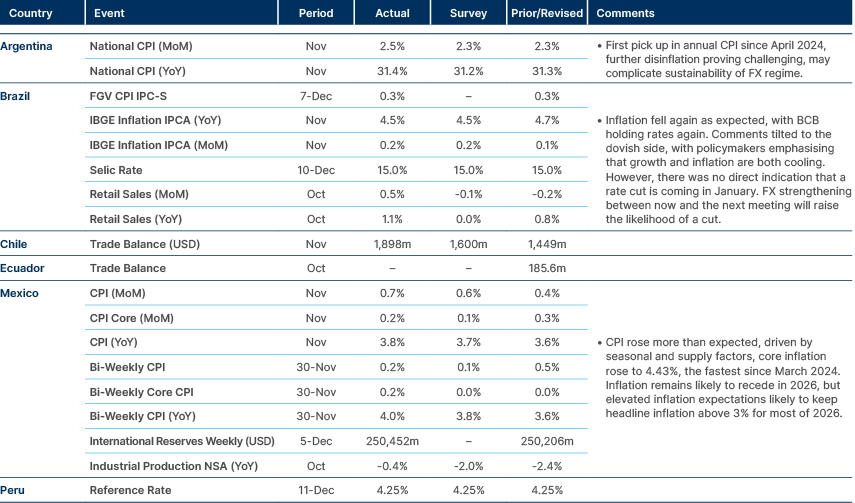Screen dimensions: 855x503
Task: Click the 31.2% survey value
Action: click(468, 71)
